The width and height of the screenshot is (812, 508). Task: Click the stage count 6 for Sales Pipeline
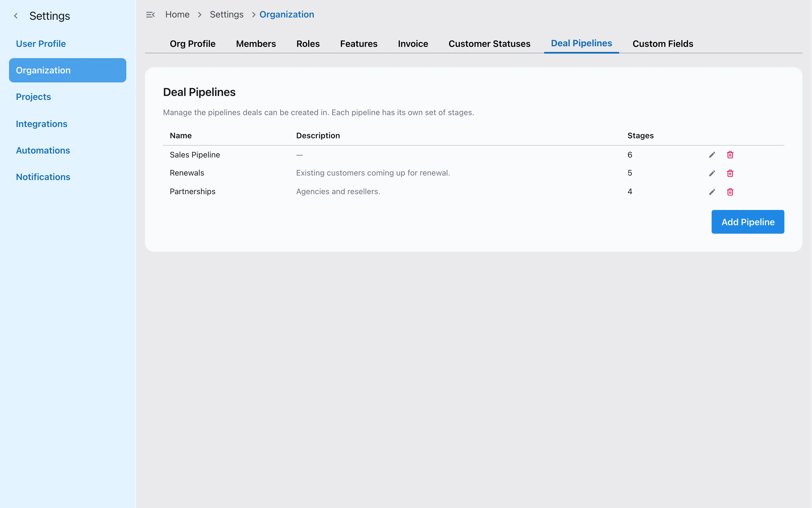pyautogui.click(x=630, y=155)
